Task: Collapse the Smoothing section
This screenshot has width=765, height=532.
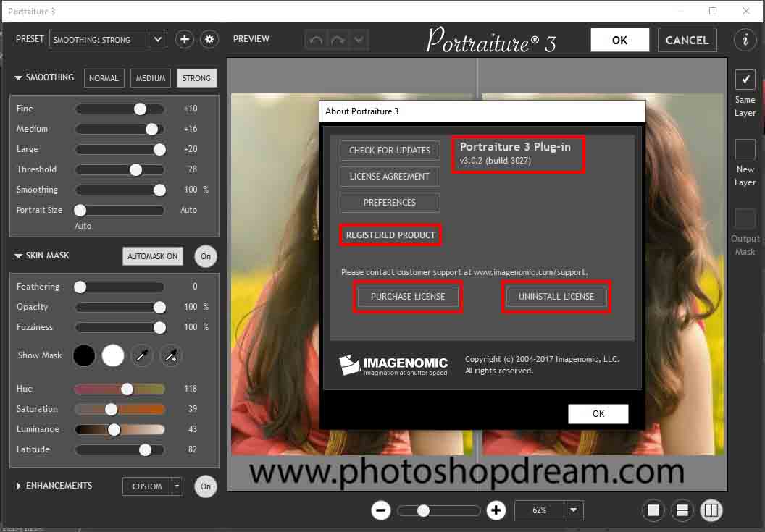Action: [18, 78]
